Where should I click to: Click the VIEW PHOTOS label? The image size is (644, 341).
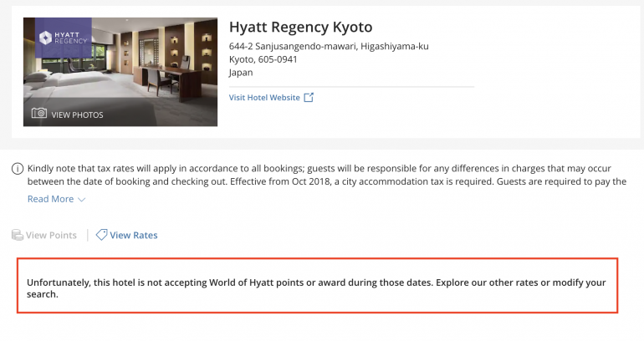tap(77, 115)
